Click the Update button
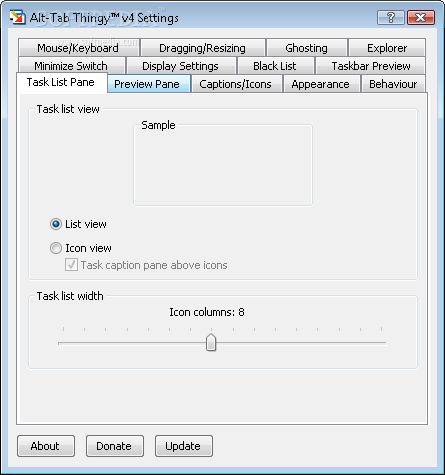The width and height of the screenshot is (445, 475). (x=183, y=446)
